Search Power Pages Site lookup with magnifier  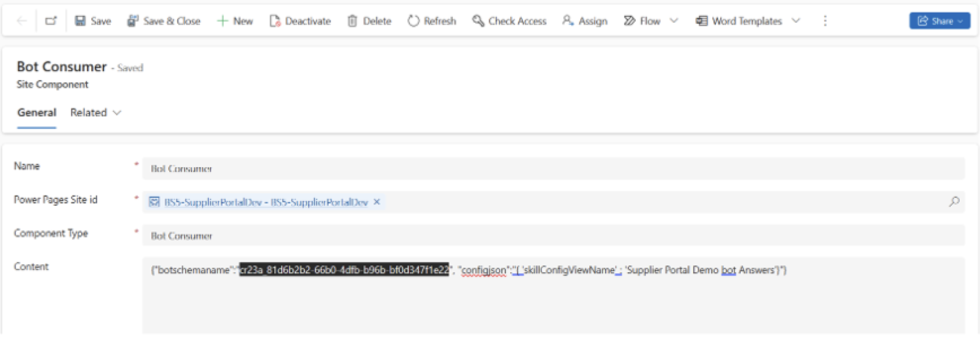click(x=954, y=202)
